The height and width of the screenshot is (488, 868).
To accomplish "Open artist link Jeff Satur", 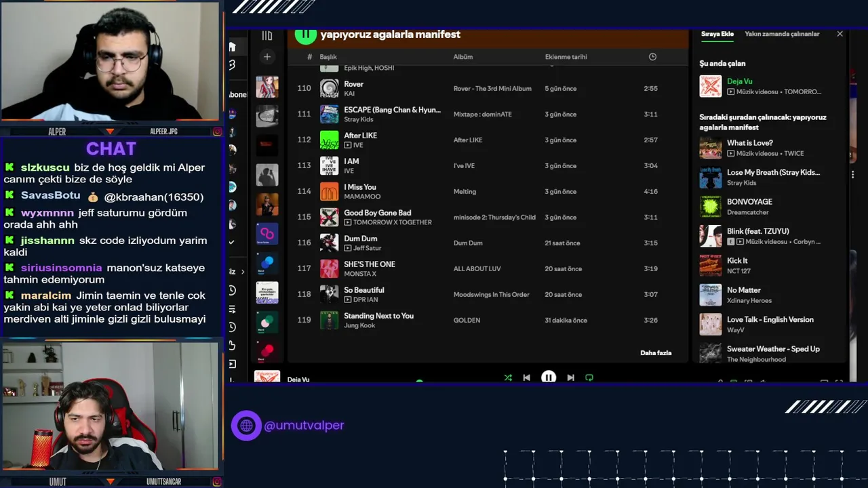I will 368,248.
